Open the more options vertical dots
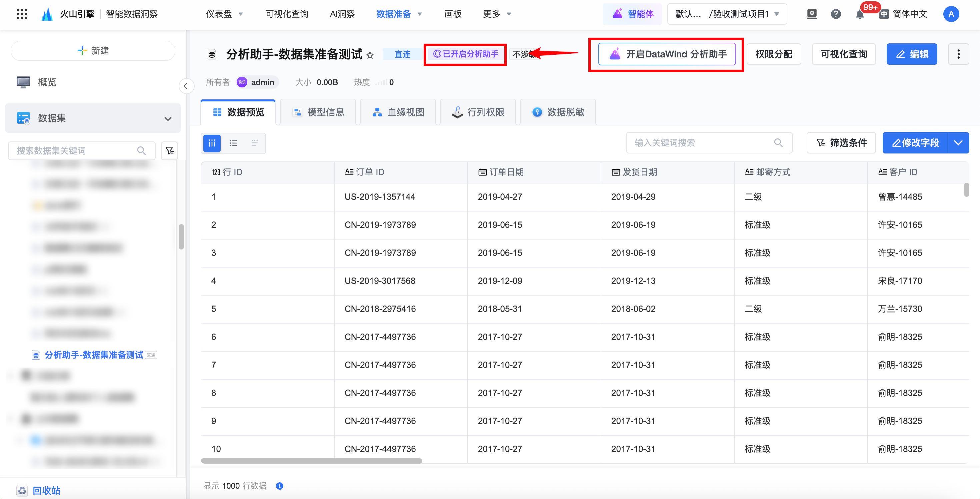Viewport: 980px width, 499px height. click(x=958, y=54)
